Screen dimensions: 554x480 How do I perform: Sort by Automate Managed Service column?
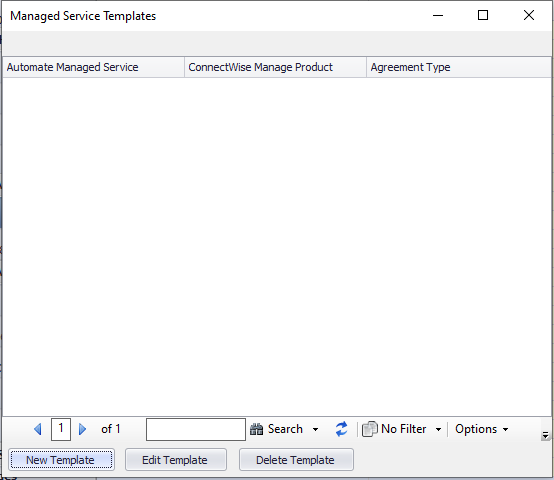point(93,67)
